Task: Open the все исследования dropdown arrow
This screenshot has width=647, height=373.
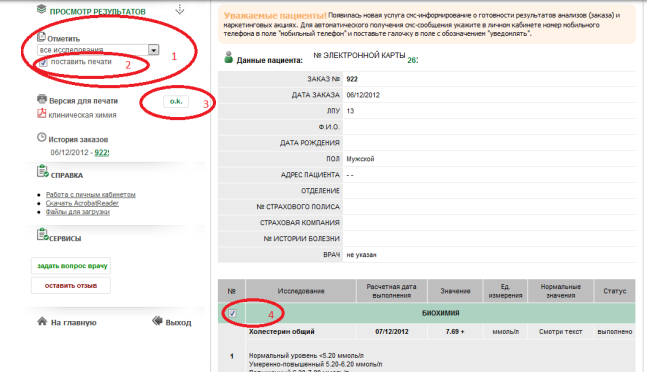Action: 153,50
